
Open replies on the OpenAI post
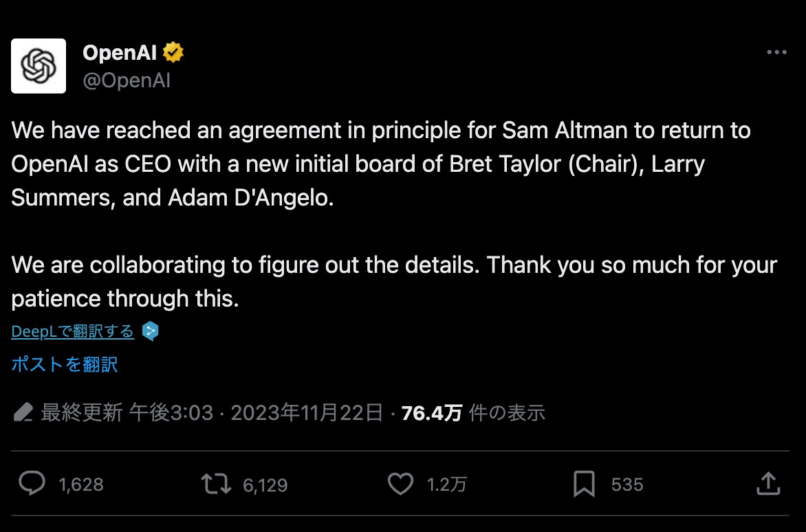point(32,484)
